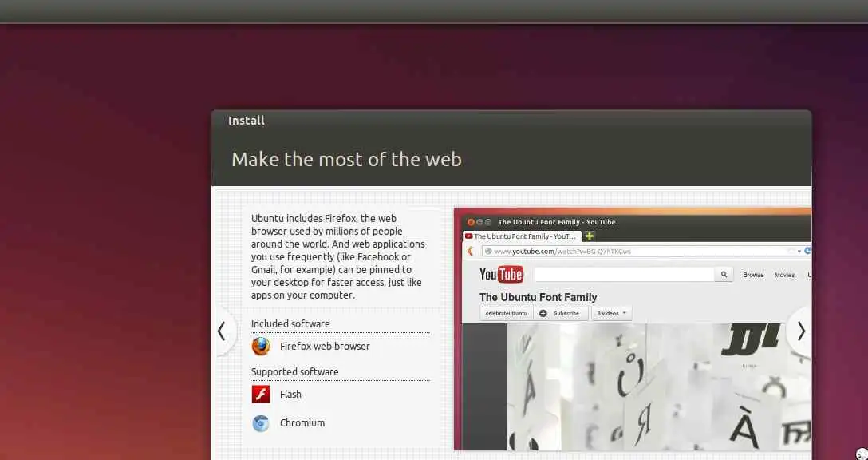Open the Movies link on YouTube
This screenshot has height=460, width=868.
pyautogui.click(x=784, y=275)
